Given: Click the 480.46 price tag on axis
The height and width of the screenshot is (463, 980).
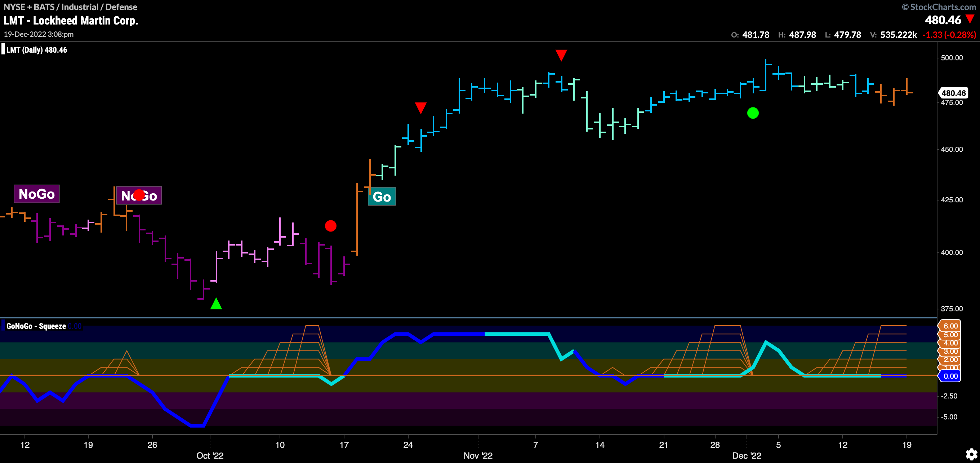Looking at the screenshot, I should point(953,93).
